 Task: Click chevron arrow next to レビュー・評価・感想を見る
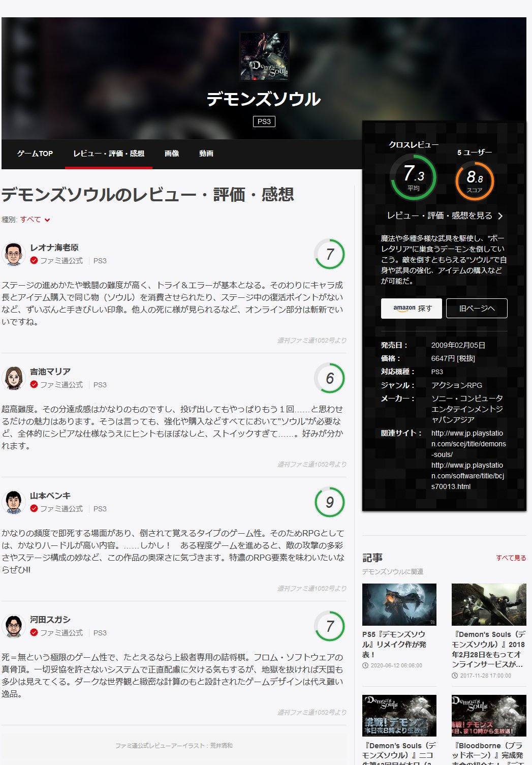pos(500,216)
